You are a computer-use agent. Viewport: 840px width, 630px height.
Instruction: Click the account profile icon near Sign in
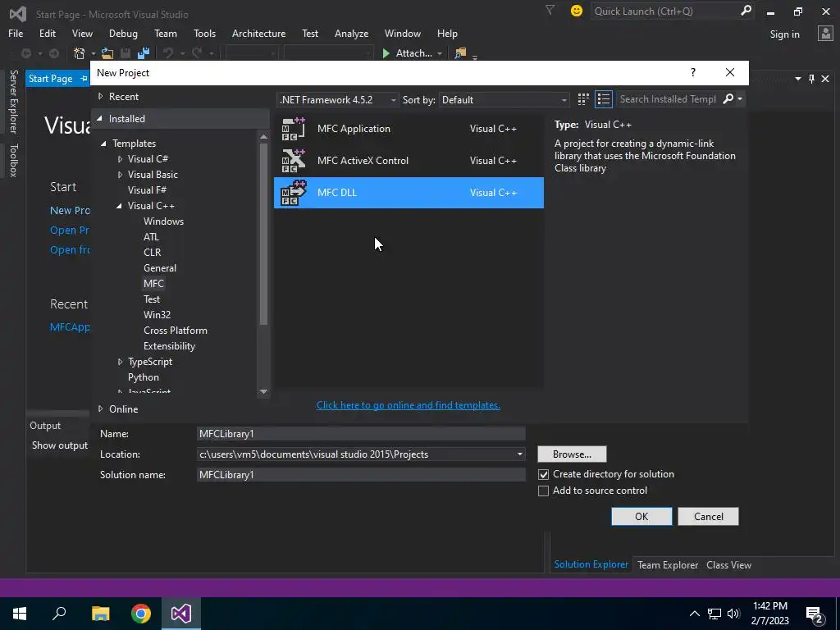click(825, 34)
